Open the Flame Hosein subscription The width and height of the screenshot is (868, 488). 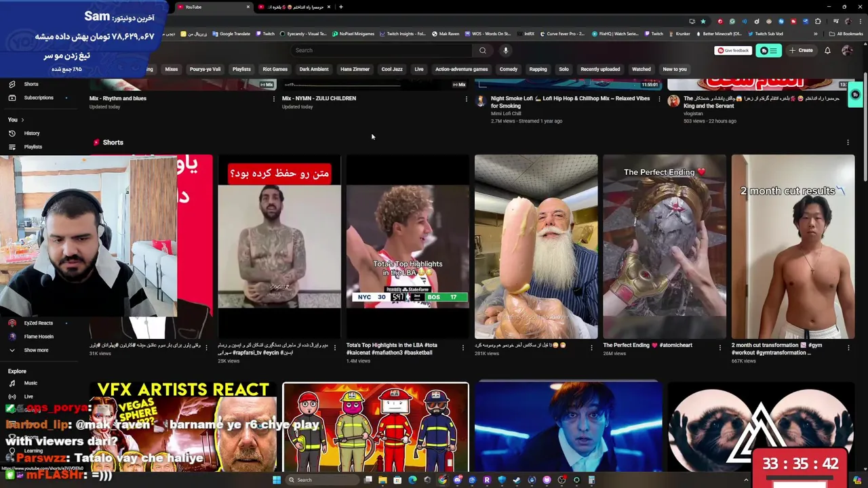point(38,336)
